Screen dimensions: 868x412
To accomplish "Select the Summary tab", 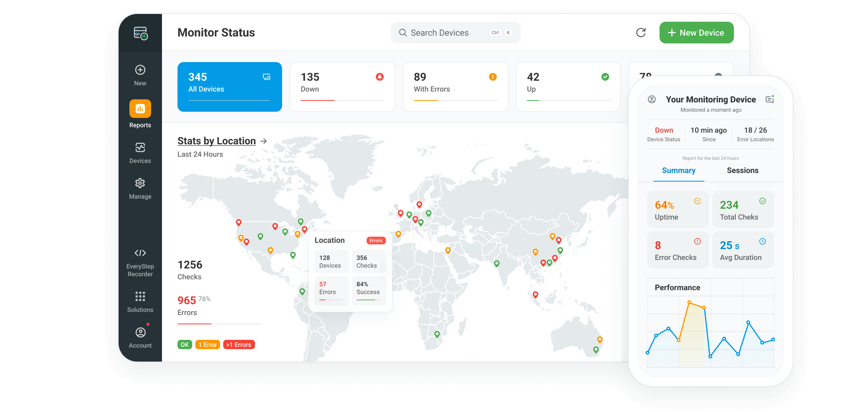I will (679, 170).
